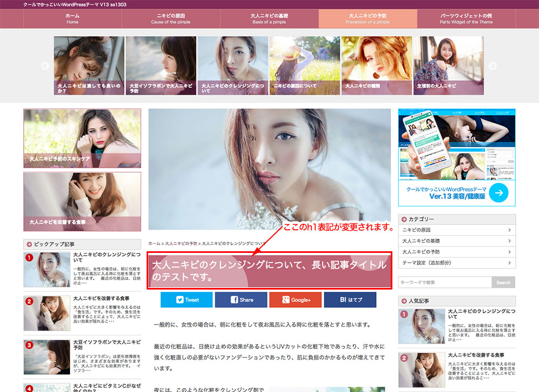Expand the ニキビの原因 category chevron
This screenshot has height=392, width=539.
[x=509, y=230]
